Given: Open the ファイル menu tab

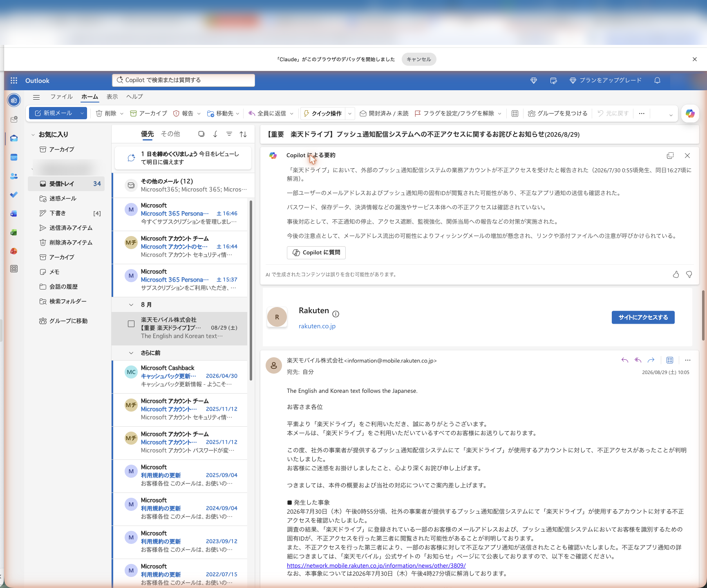Looking at the screenshot, I should (61, 97).
